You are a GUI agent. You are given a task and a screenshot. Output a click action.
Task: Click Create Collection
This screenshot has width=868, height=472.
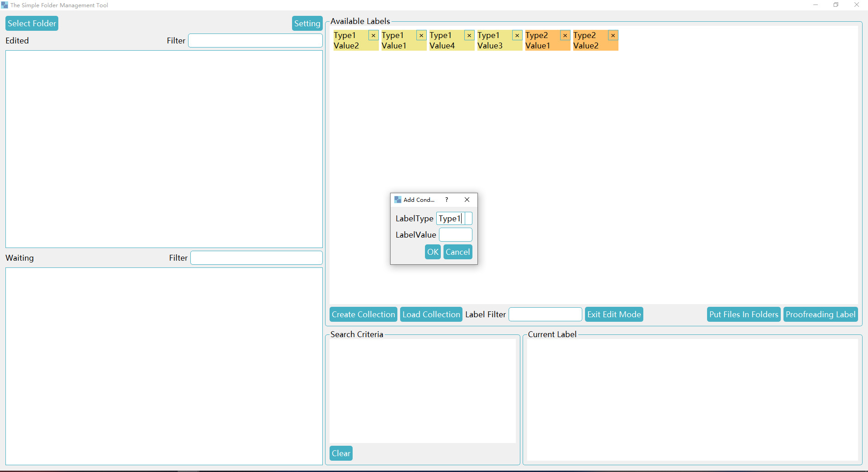[363, 314]
